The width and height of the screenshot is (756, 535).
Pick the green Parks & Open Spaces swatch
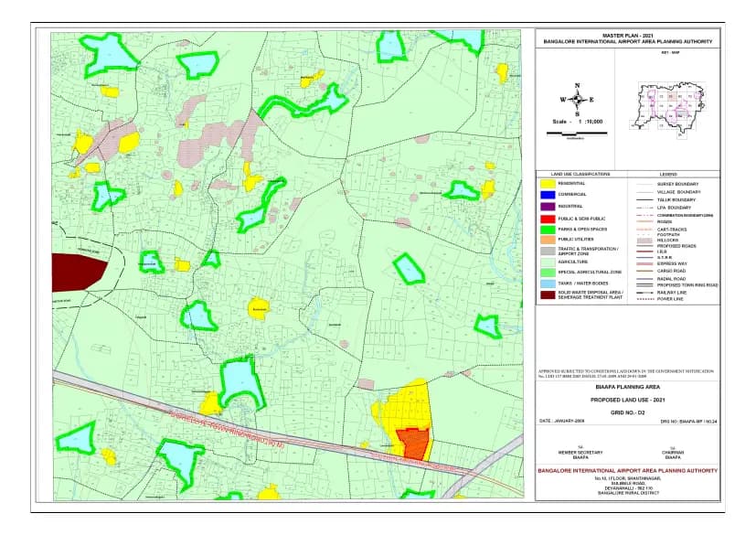(548, 230)
